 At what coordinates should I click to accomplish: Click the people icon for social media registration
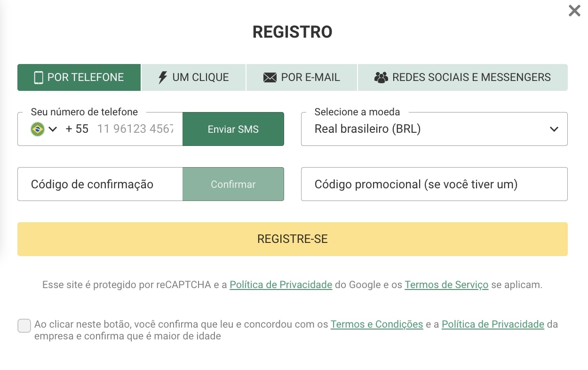[x=380, y=77]
